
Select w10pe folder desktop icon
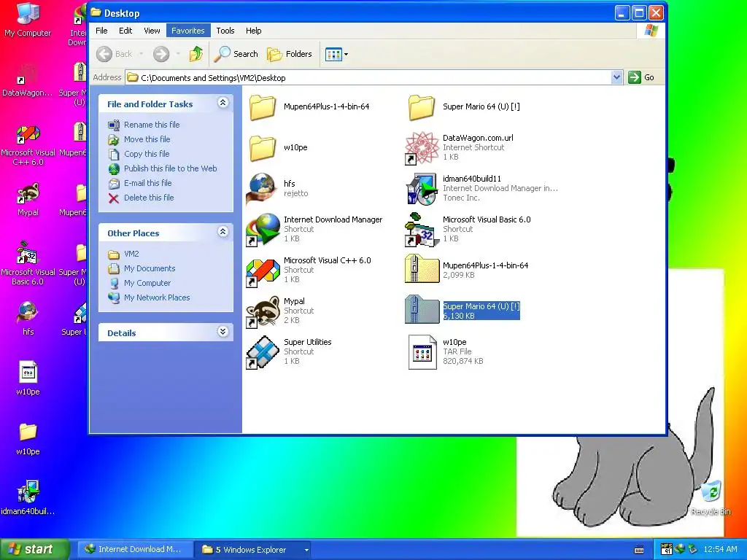tap(28, 438)
